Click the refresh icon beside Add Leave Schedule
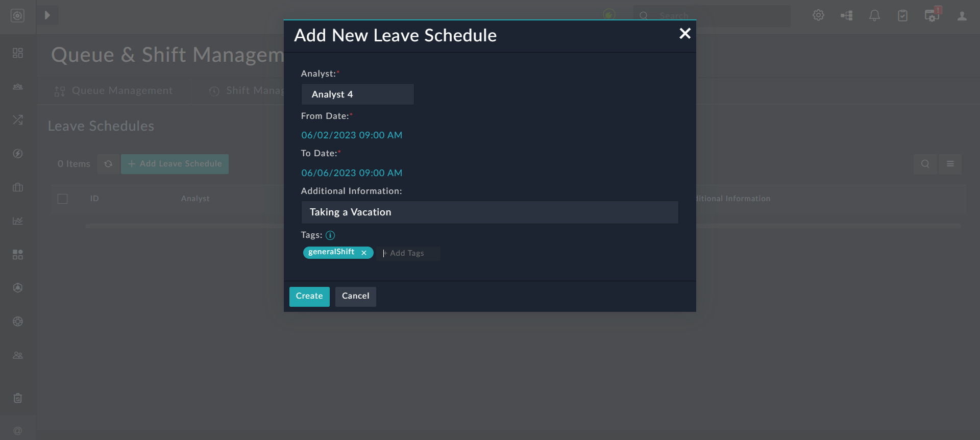Image resolution: width=980 pixels, height=440 pixels. click(108, 164)
